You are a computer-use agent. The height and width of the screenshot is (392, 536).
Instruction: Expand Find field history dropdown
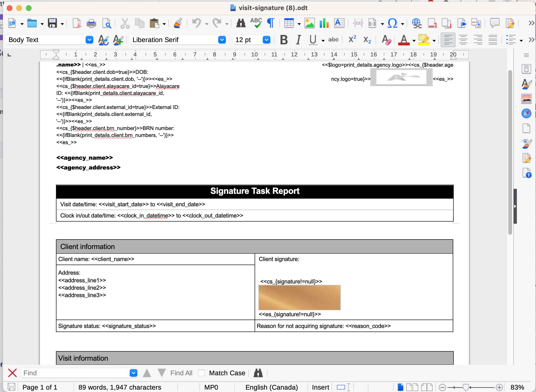(x=134, y=373)
